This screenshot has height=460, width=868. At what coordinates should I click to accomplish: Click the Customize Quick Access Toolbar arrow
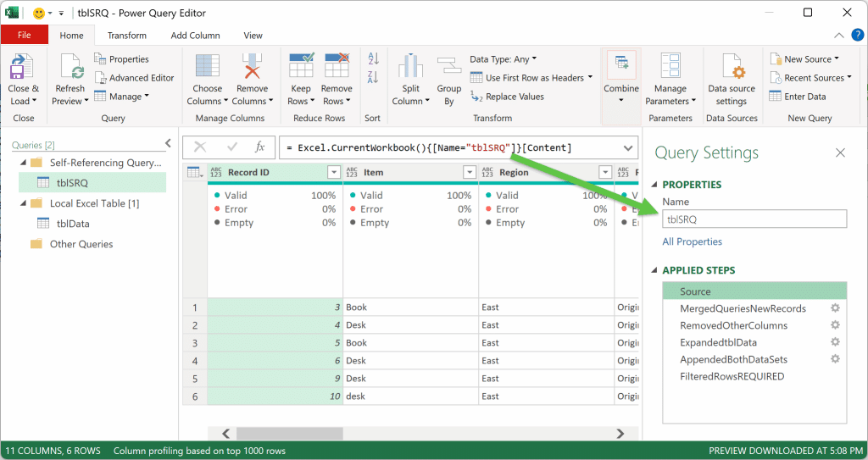point(61,14)
